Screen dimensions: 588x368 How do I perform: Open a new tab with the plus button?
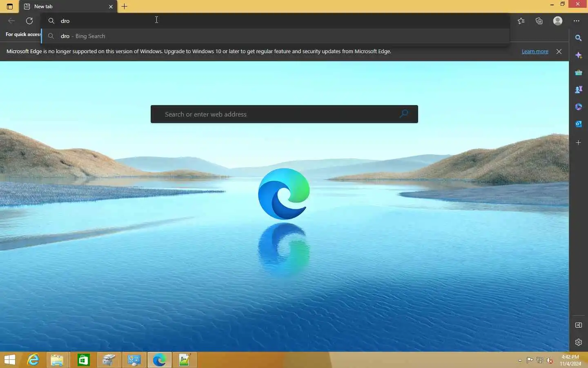pyautogui.click(x=125, y=7)
